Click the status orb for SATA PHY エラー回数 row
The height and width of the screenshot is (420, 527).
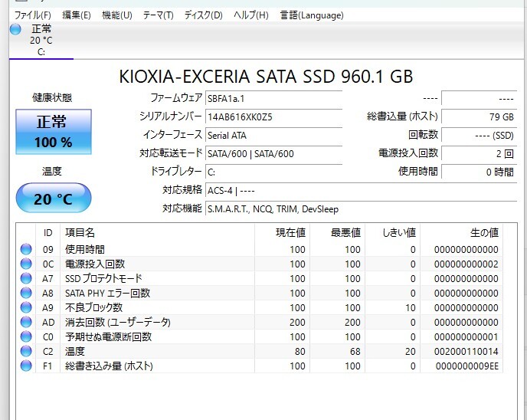[26, 294]
